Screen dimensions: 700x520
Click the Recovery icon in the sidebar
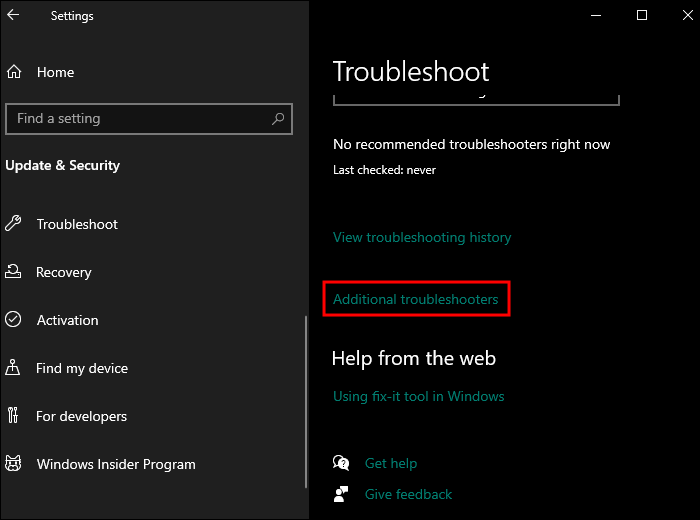coord(14,272)
